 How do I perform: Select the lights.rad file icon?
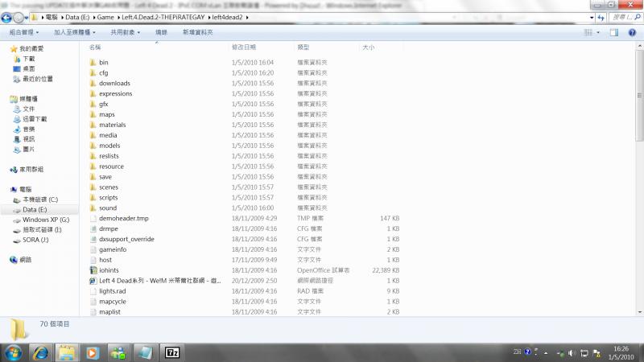point(93,291)
